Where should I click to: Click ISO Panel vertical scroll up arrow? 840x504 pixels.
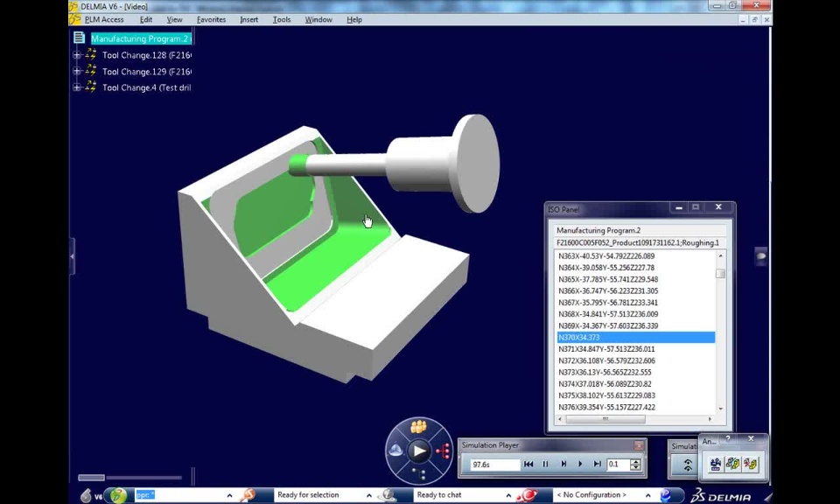click(720, 256)
